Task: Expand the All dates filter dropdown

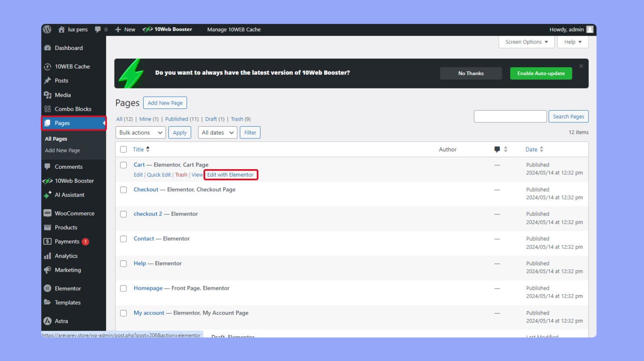Action: (217, 132)
